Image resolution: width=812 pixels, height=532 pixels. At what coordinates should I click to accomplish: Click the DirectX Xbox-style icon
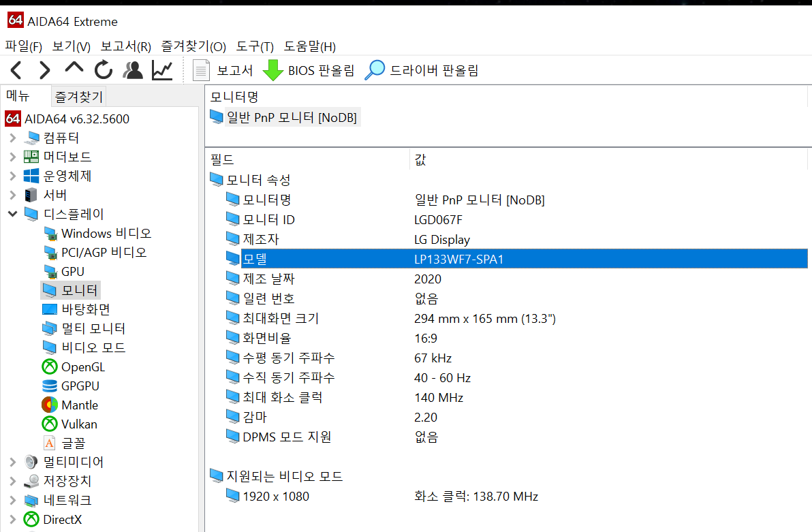click(x=31, y=519)
